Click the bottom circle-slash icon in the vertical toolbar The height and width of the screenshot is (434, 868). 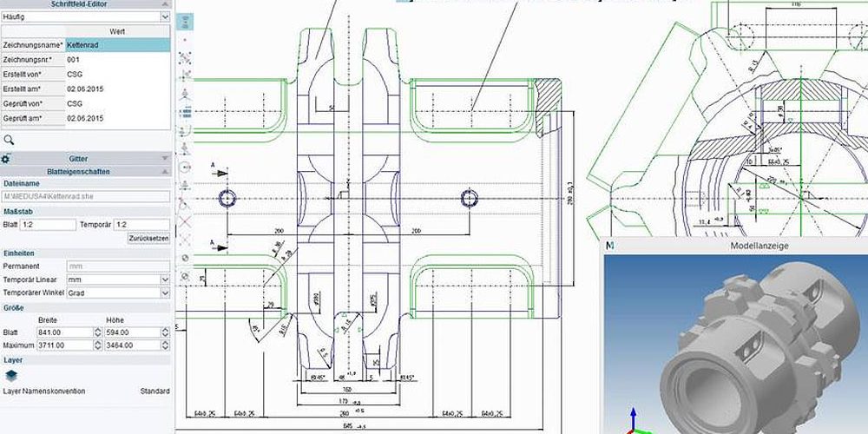coord(184,276)
